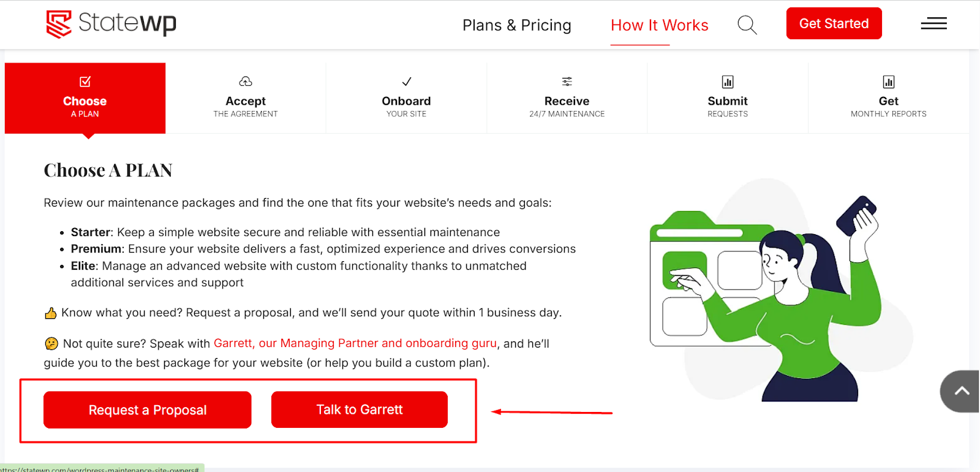
Task: Switch to the Onboard Your Site tab
Action: coord(407,98)
